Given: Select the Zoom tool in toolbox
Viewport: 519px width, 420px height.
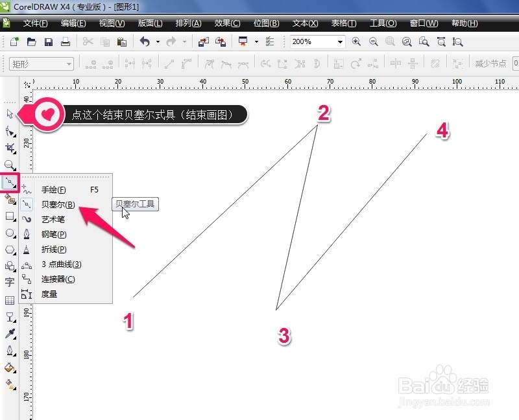Looking at the screenshot, I should [x=10, y=165].
